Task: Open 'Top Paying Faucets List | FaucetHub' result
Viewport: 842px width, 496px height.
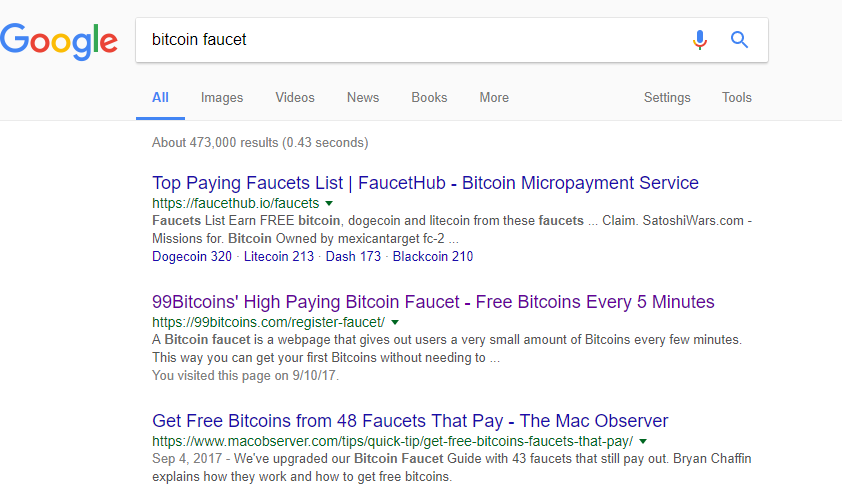Action: pos(425,183)
